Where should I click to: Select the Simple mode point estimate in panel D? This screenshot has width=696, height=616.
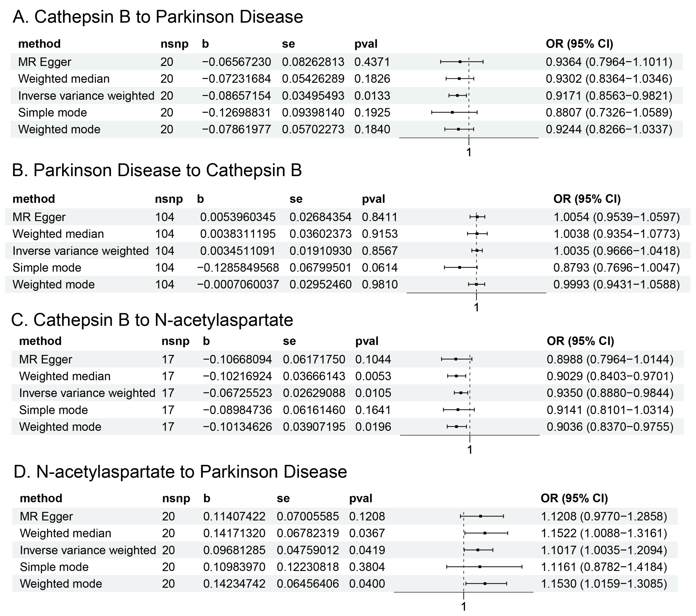[480, 567]
